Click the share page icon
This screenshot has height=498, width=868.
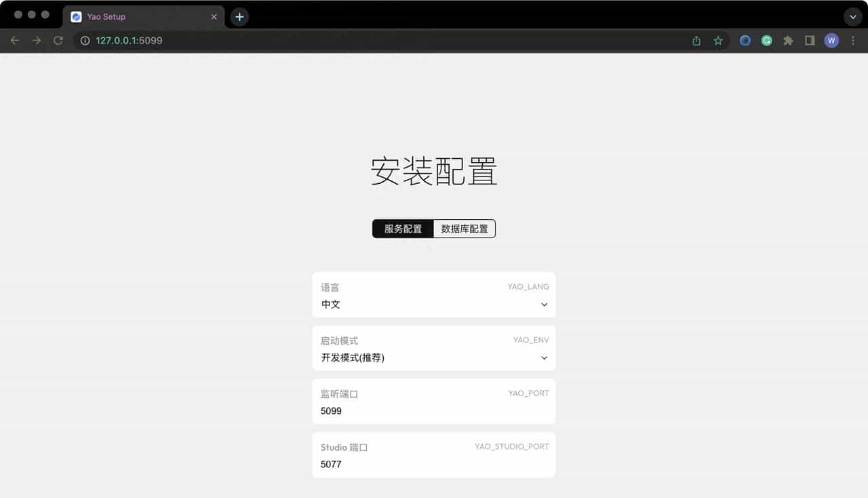pos(696,41)
